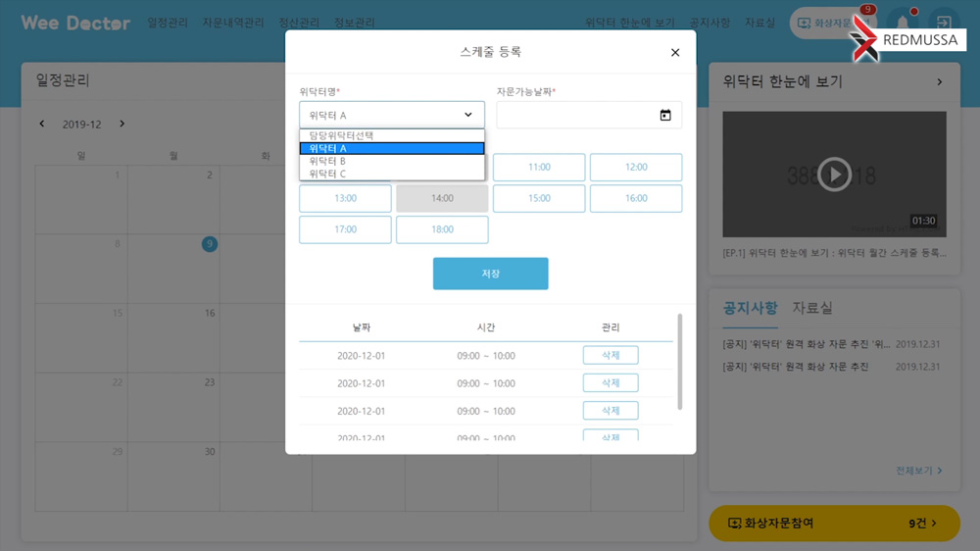Open the first 공지 notice link
This screenshot has width=980, height=551.
pos(807,344)
